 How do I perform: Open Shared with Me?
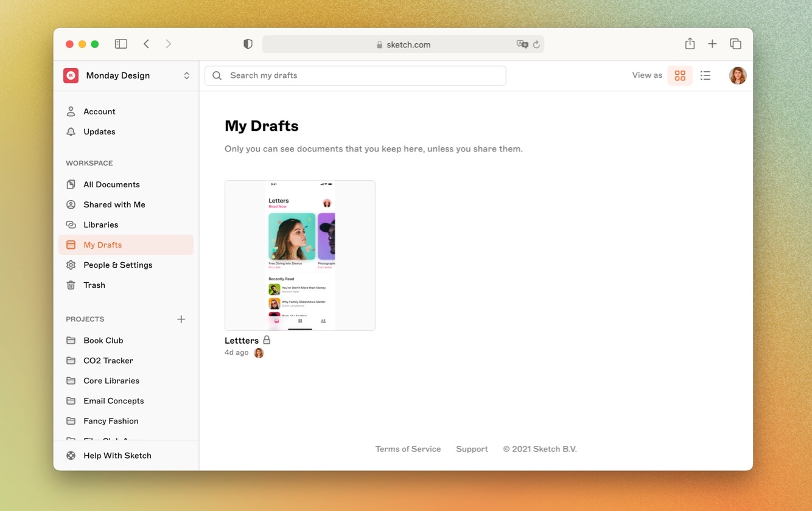[x=126, y=204]
